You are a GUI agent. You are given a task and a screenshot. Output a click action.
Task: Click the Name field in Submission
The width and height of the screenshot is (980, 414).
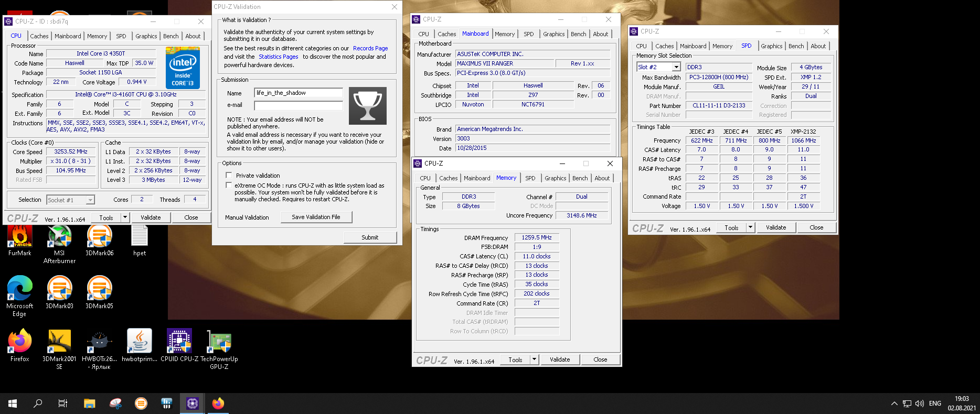299,93
